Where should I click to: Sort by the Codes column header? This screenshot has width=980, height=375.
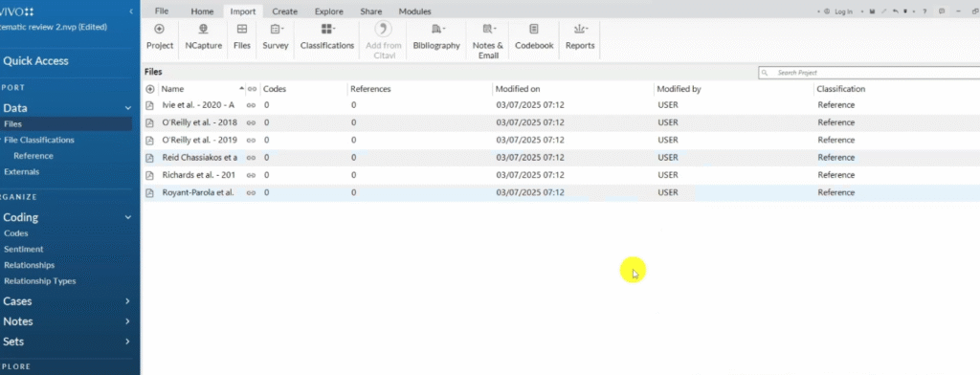point(275,89)
